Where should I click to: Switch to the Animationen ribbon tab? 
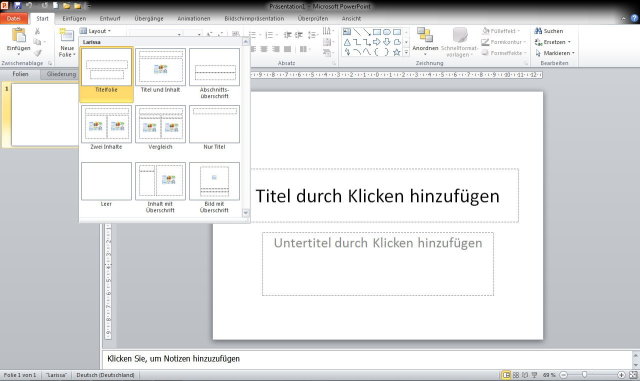pos(194,18)
